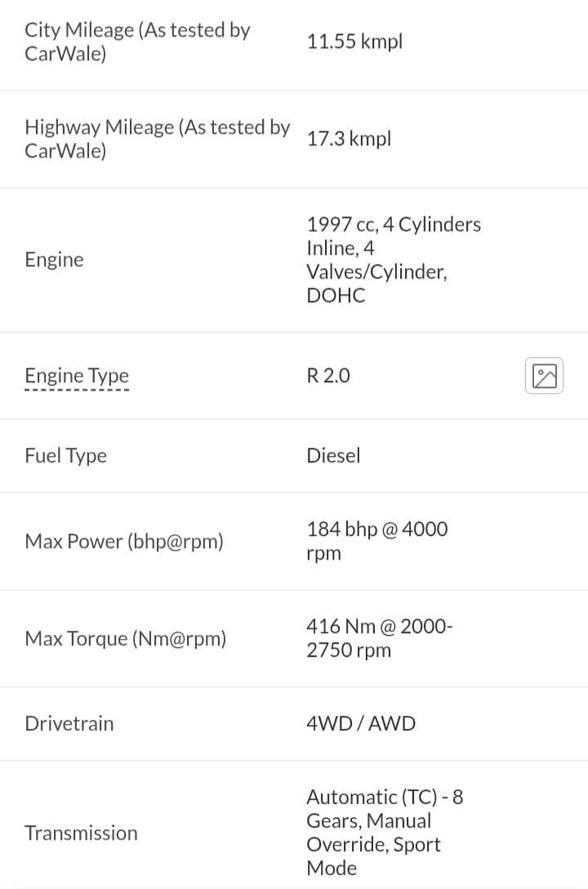Click the Max Torque (Nm@rpm) label

click(125, 639)
